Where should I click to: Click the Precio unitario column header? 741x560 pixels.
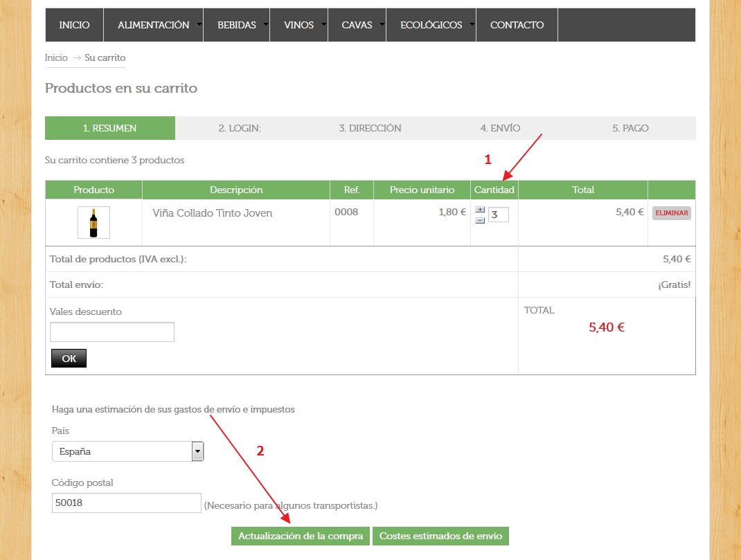click(x=422, y=190)
